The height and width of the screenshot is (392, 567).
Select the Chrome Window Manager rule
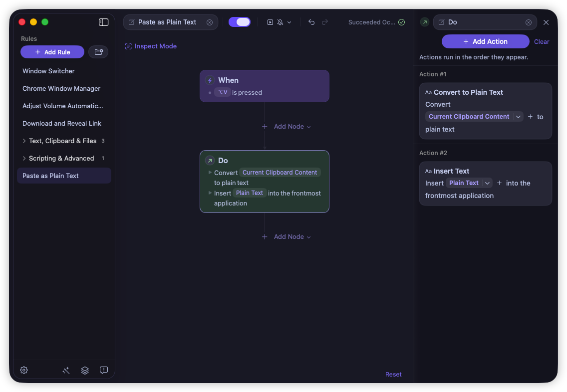point(64,88)
